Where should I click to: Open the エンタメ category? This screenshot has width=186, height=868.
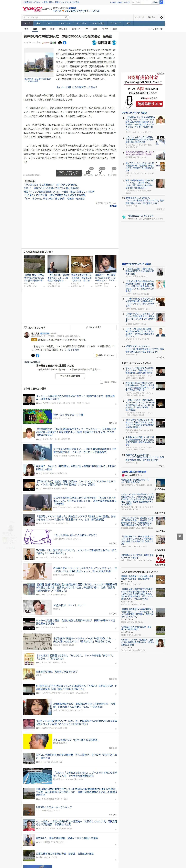coord(63,29)
